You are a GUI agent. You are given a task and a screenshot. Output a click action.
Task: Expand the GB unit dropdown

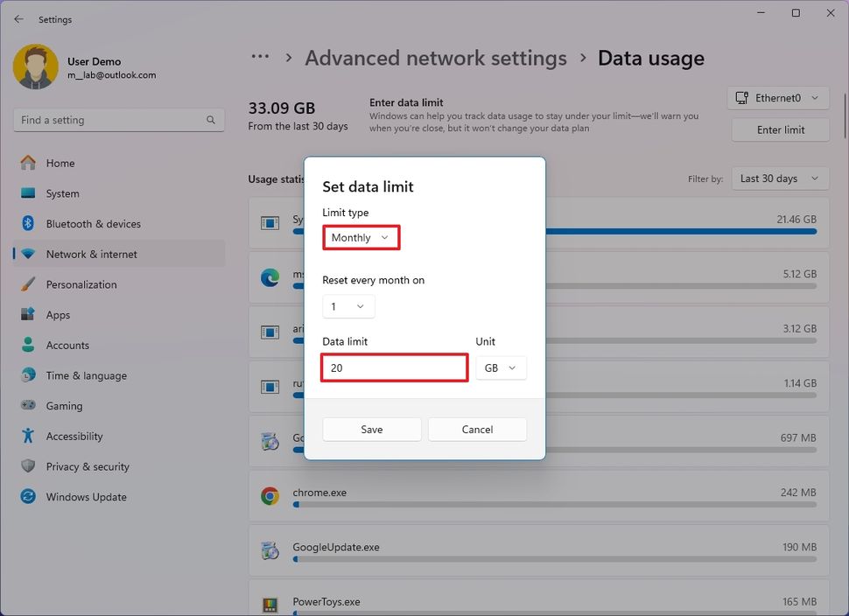501,367
